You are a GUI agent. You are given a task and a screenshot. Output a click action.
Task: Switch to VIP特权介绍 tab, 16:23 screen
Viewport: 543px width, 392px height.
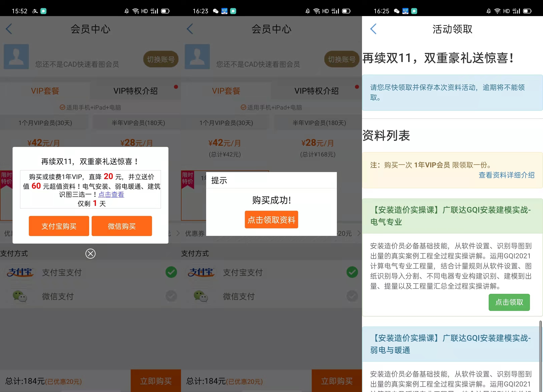317,91
